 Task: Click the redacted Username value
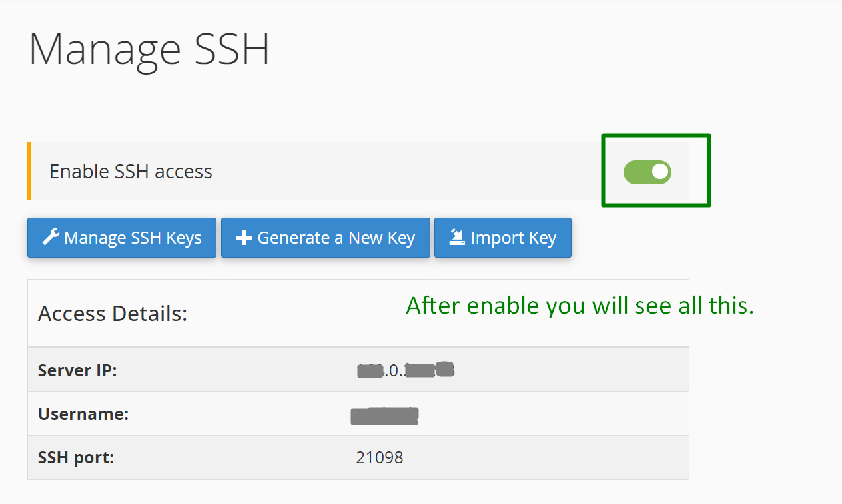(x=384, y=415)
